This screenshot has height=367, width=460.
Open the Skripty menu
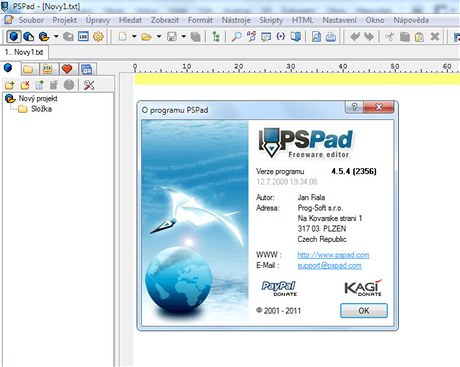tap(271, 20)
